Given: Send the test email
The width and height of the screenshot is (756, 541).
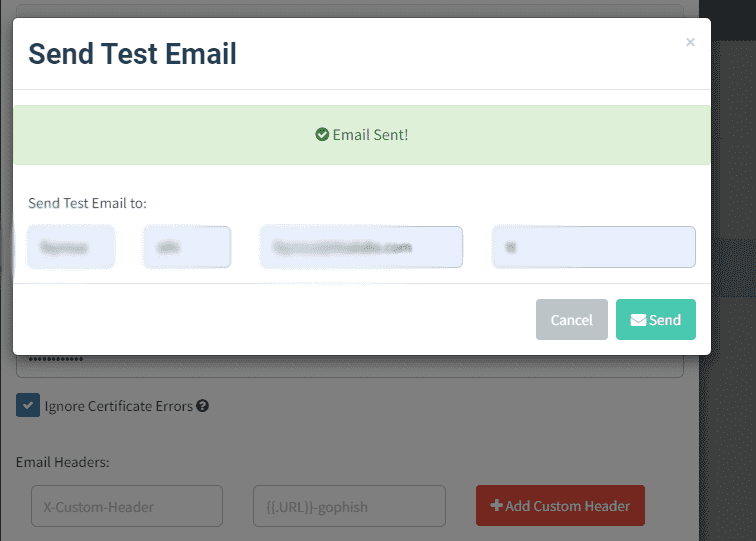Looking at the screenshot, I should [656, 320].
